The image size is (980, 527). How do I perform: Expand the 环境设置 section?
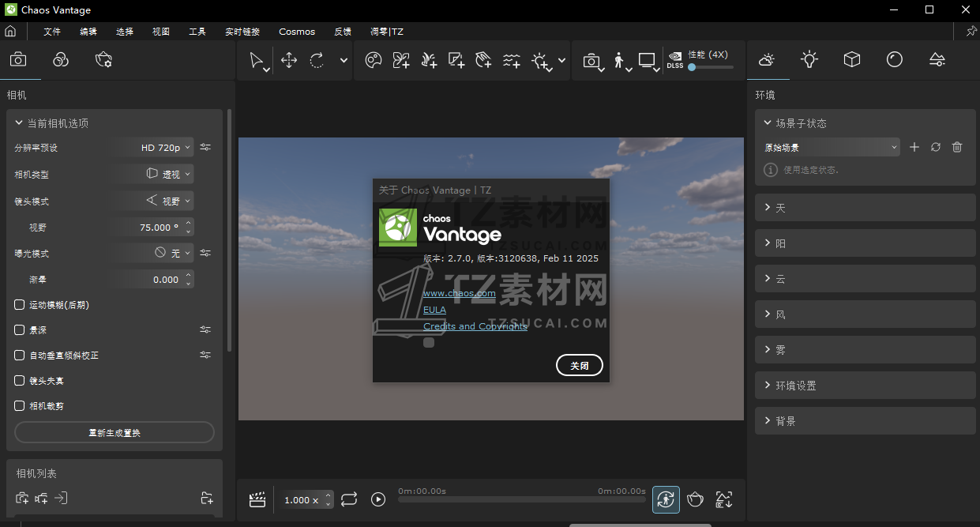pyautogui.click(x=865, y=386)
